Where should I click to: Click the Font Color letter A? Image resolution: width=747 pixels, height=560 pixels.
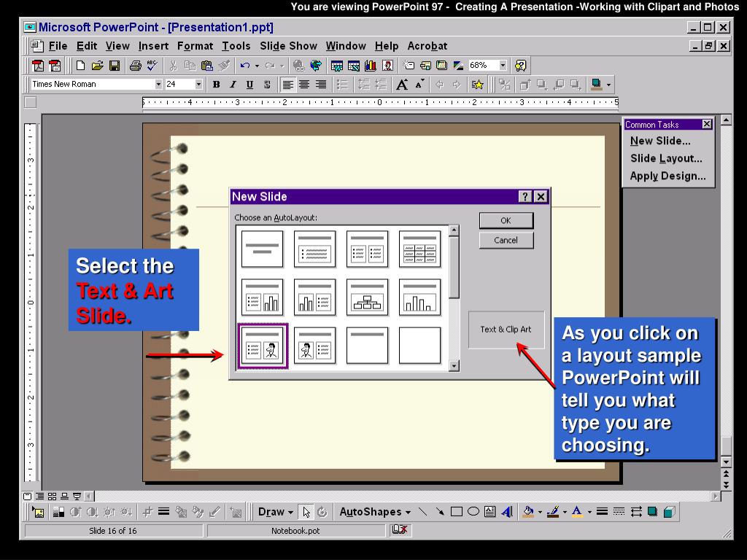pyautogui.click(x=577, y=512)
